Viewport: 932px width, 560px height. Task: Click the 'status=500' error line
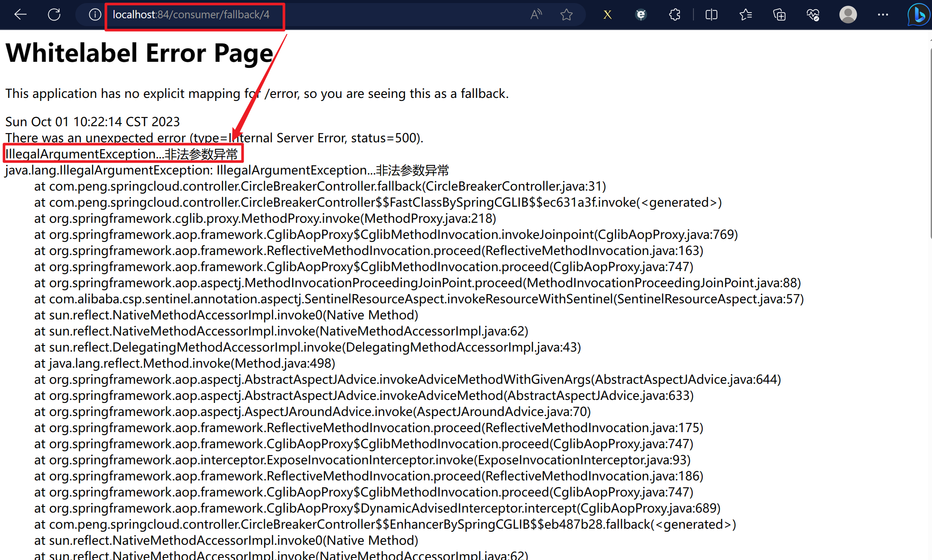pyautogui.click(x=214, y=138)
